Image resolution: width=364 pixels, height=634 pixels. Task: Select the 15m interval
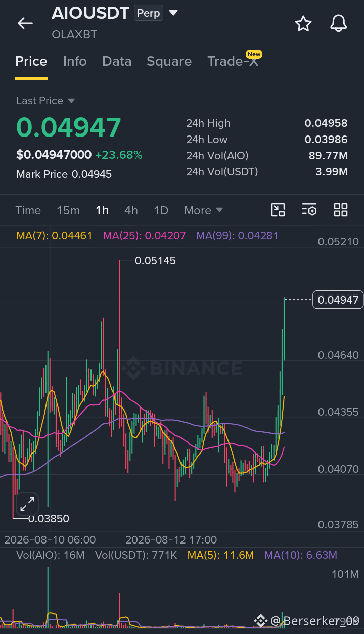(x=68, y=210)
